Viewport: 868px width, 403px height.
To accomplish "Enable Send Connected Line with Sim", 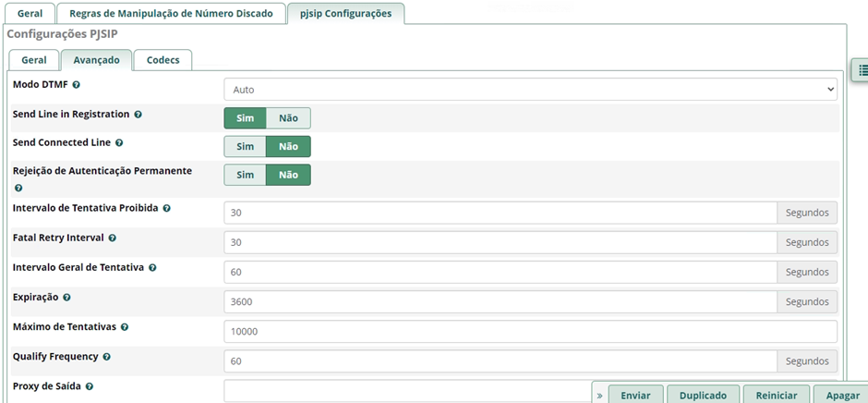I will 245,146.
